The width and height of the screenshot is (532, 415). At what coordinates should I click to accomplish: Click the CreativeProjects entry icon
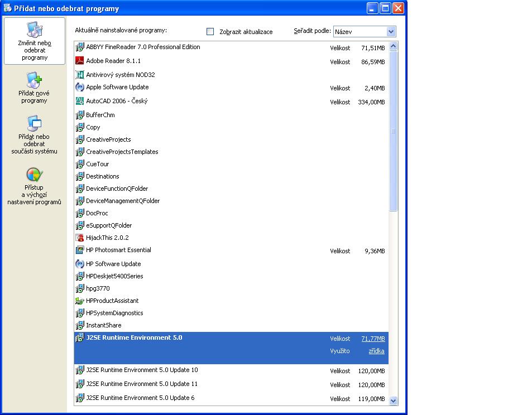tap(80, 139)
